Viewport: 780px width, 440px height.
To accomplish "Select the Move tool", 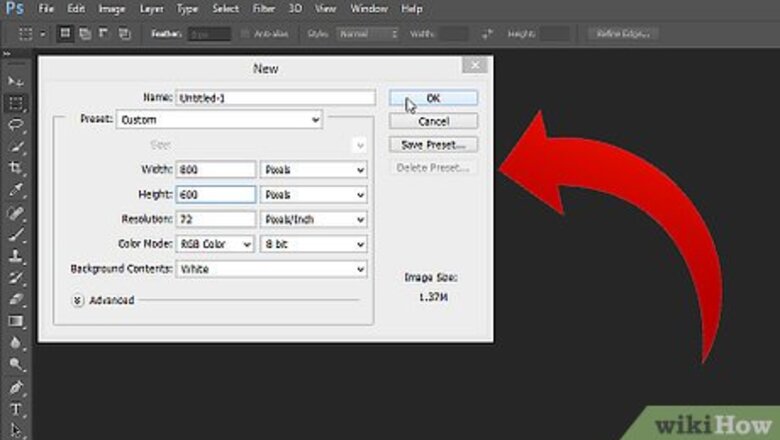I will coord(15,81).
